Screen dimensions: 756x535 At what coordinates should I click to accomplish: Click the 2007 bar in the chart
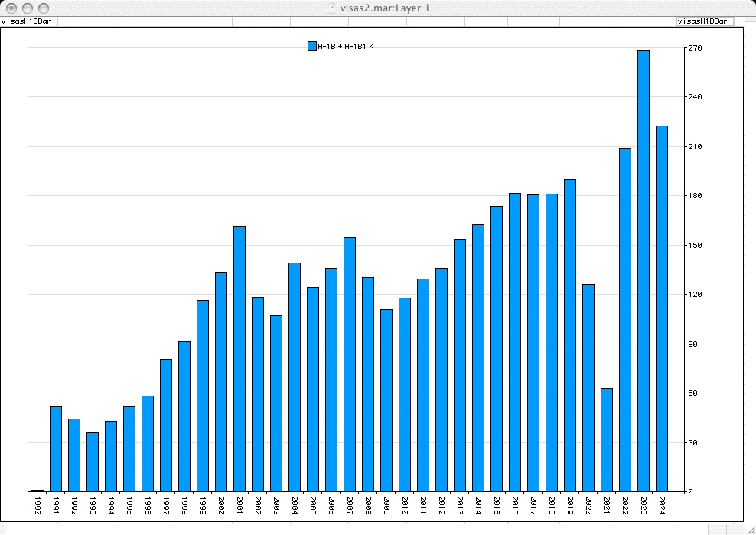pyautogui.click(x=350, y=364)
